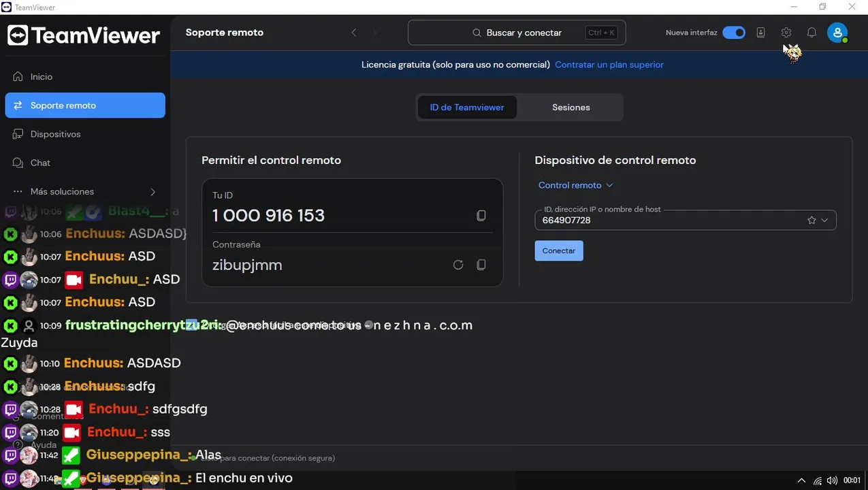Click chat message Giuseppepina_: Alas
The image size is (868, 490).
(154, 455)
